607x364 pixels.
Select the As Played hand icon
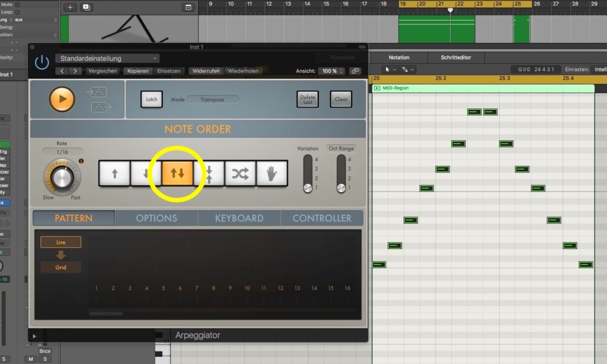[x=272, y=174]
